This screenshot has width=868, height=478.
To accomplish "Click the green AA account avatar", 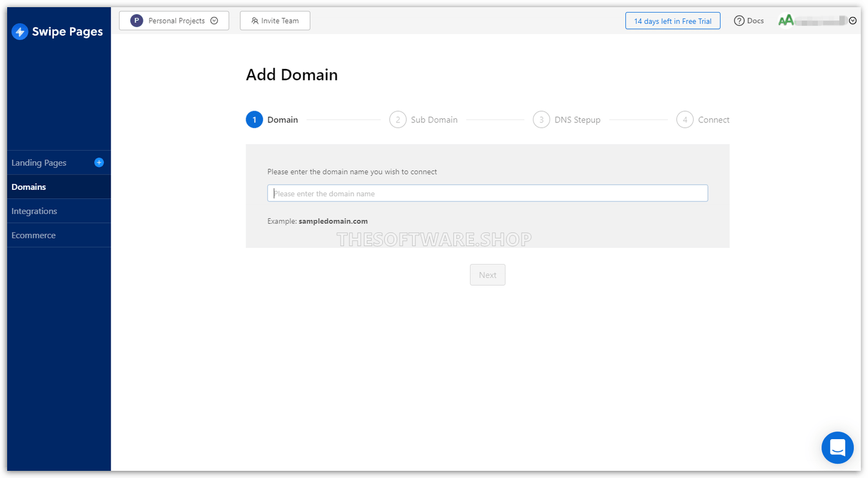I will (786, 20).
